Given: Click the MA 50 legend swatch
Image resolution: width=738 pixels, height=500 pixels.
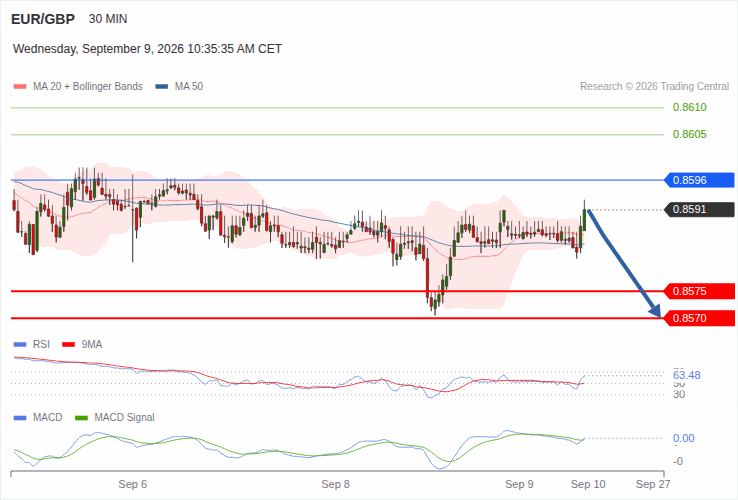Looking at the screenshot, I should 162,87.
